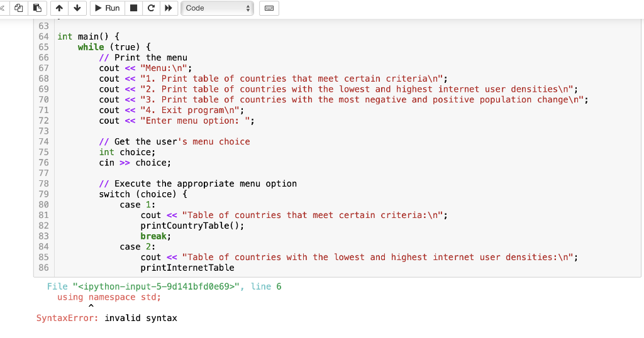Screen dimensions: 644x338
Task: Click the 'printInternetTable' line
Action: pos(187,268)
